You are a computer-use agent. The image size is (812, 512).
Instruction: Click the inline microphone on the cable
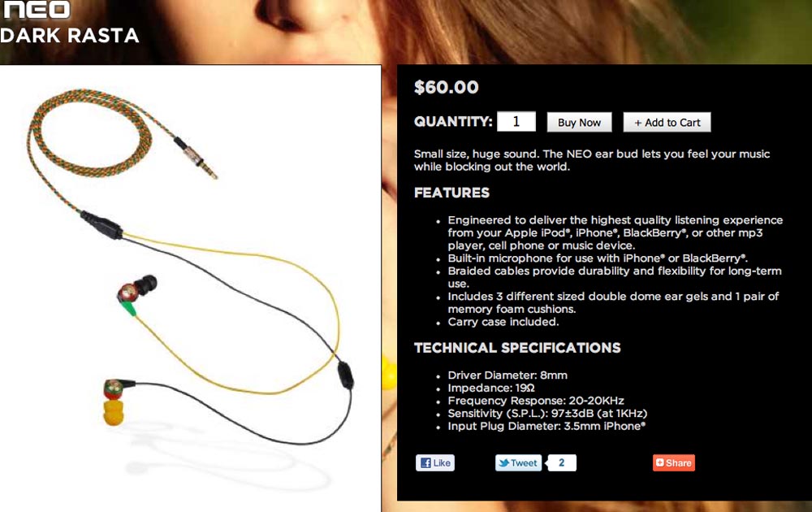coord(345,375)
